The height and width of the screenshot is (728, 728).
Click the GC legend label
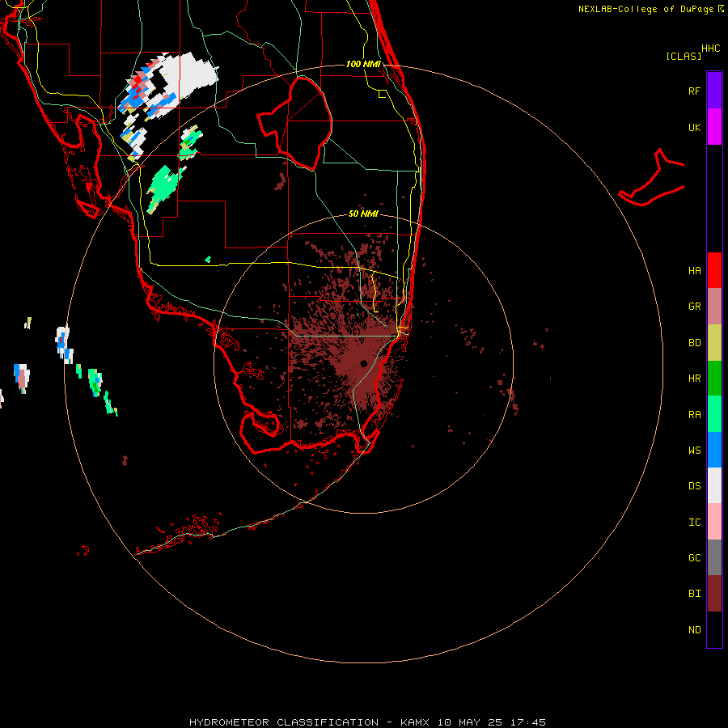(694, 558)
